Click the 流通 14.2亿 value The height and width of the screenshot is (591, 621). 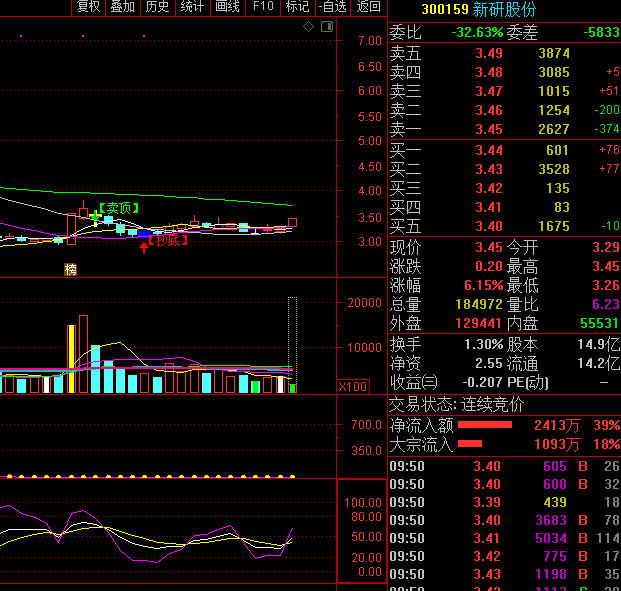[598, 363]
